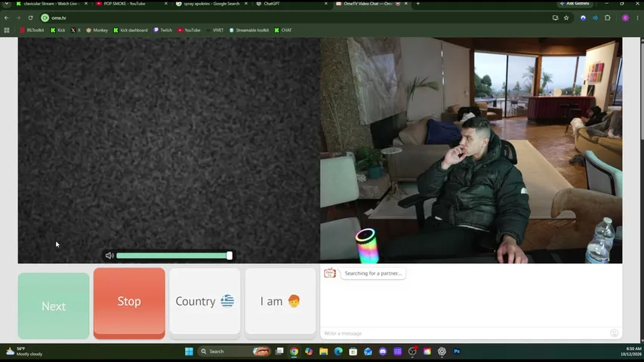Click the 'Write a message' input field
The width and height of the screenshot is (644, 362).
click(464, 333)
